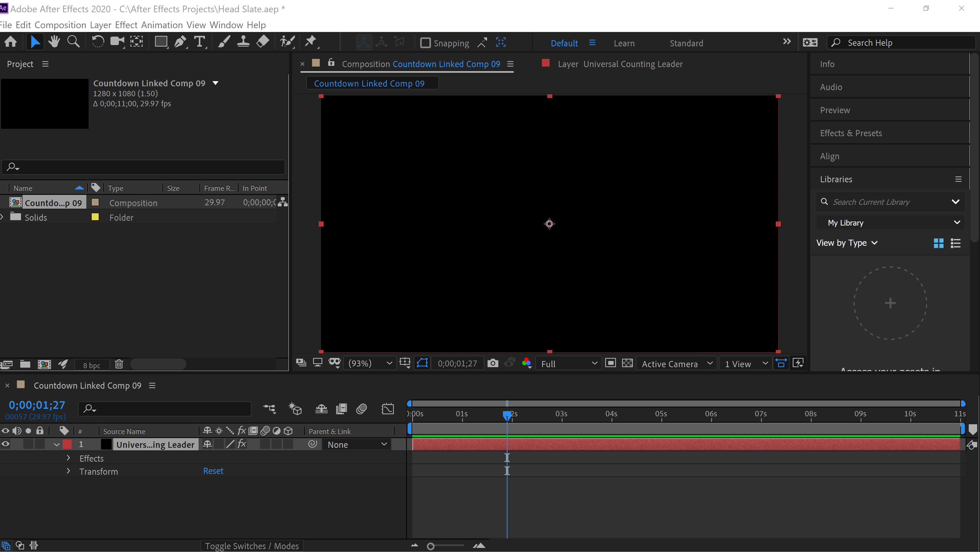
Task: Hide the Universal Counting Leader layer
Action: point(5,444)
